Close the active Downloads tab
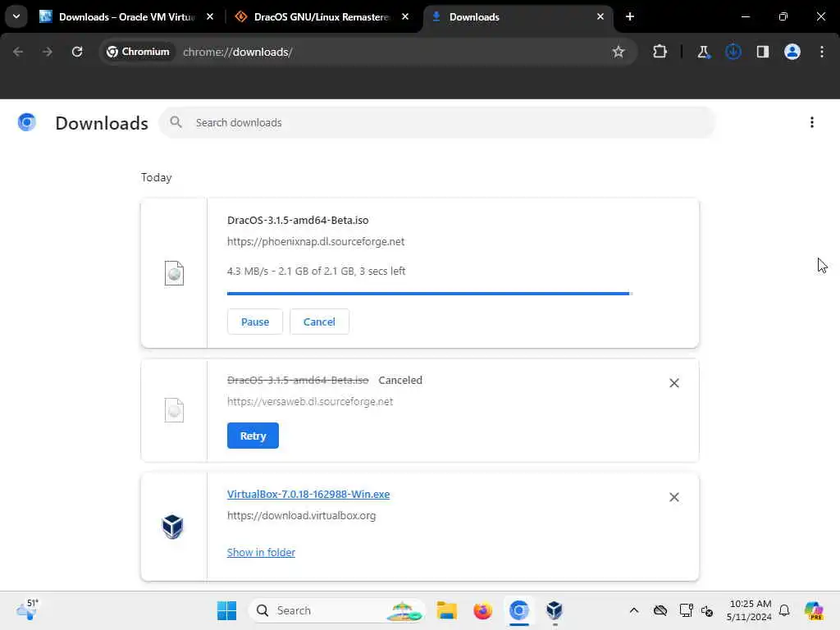 600,16
